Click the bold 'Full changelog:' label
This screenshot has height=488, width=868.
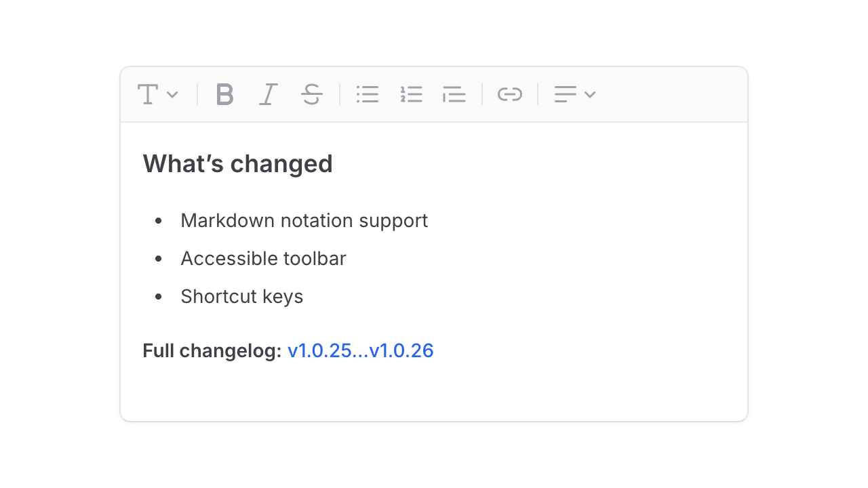[211, 350]
